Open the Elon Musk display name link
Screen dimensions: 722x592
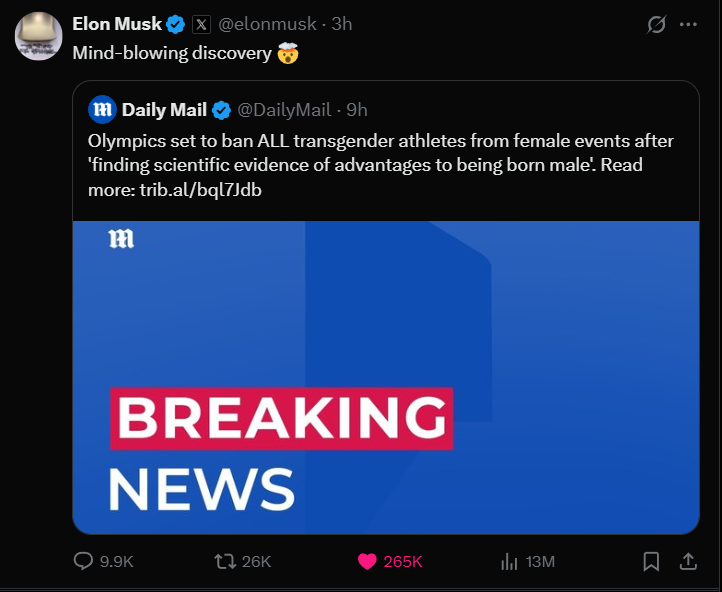(117, 24)
